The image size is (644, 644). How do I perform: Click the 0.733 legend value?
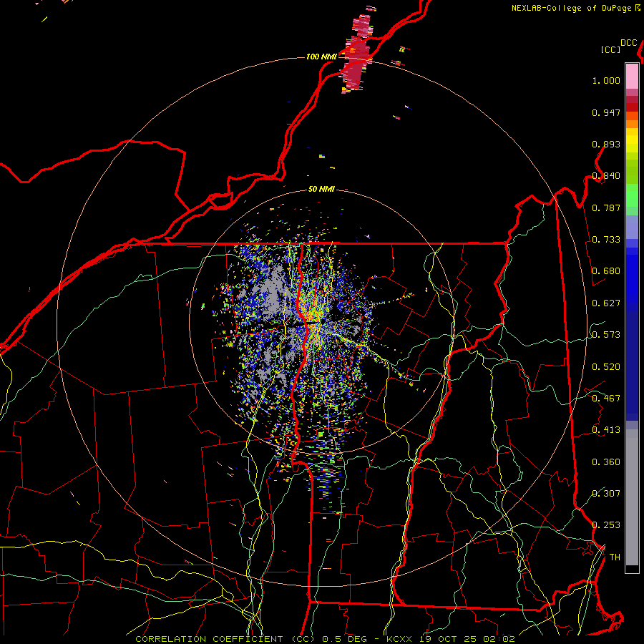click(606, 240)
